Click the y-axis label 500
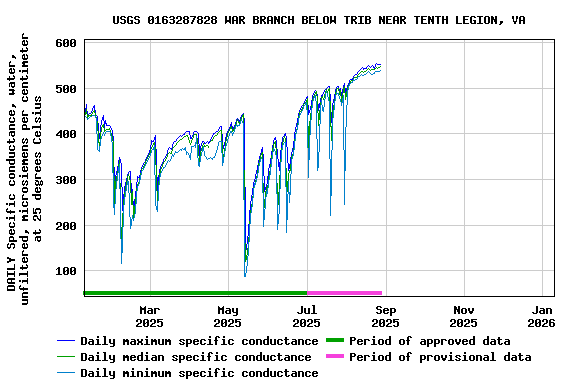This screenshot has height=384, width=576. pos(66,89)
